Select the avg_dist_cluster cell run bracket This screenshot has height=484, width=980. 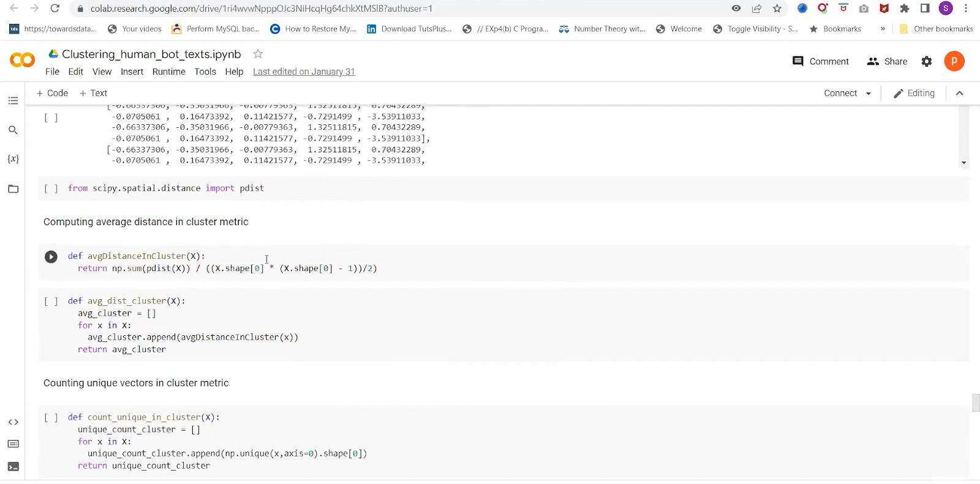pyautogui.click(x=51, y=301)
